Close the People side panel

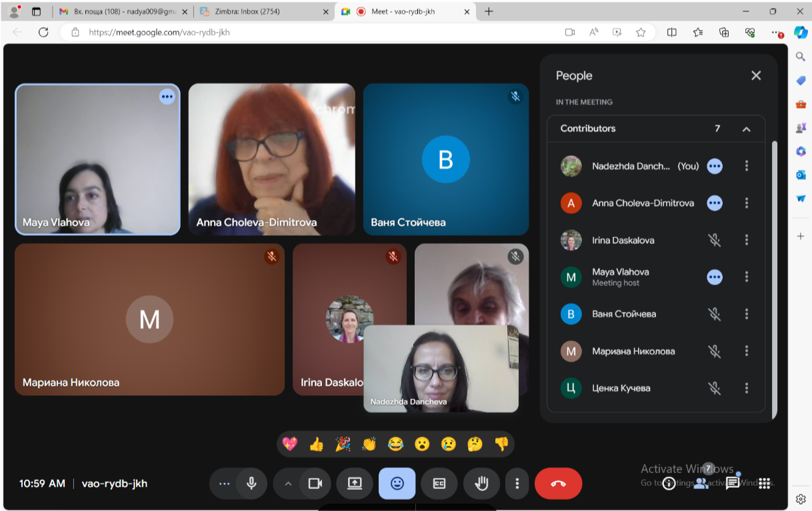[756, 76]
